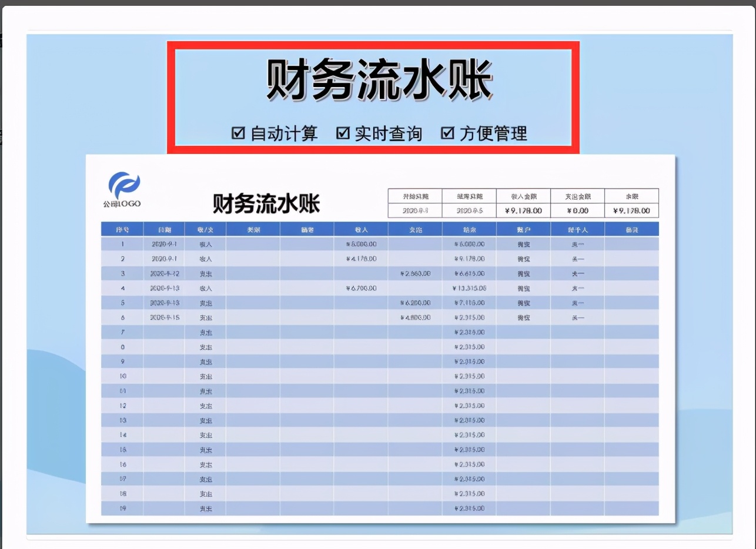Toggle the 方便管理 checkbox

(450, 133)
